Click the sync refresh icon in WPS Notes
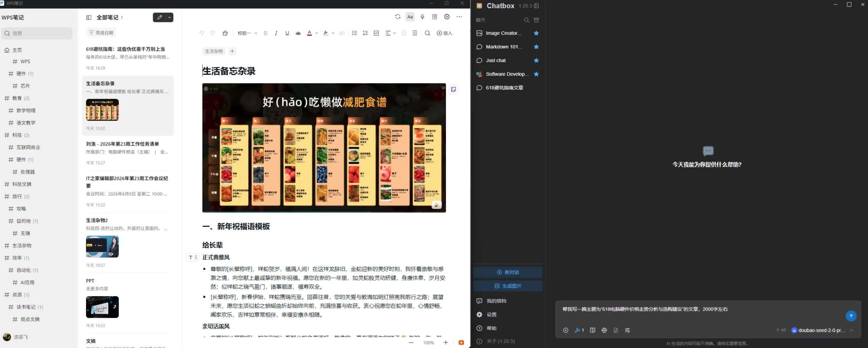The height and width of the screenshot is (348, 868). [398, 17]
